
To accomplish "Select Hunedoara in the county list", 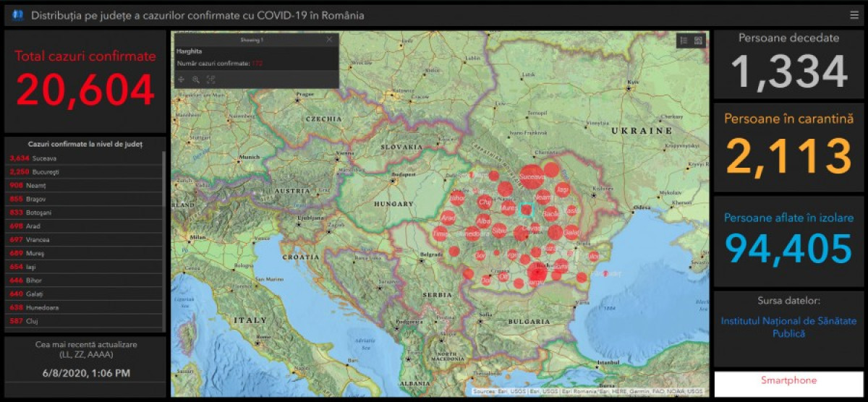I will [x=45, y=307].
